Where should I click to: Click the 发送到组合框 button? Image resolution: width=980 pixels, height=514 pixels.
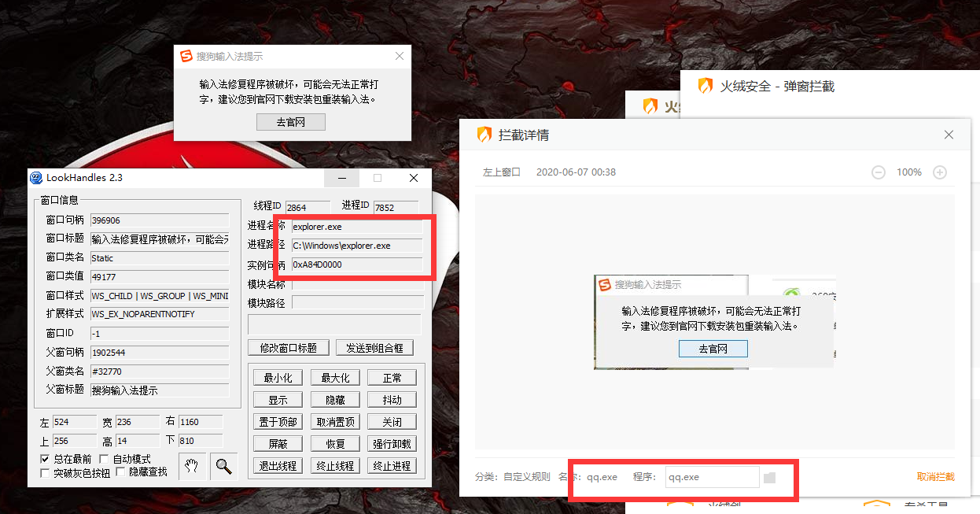point(374,348)
